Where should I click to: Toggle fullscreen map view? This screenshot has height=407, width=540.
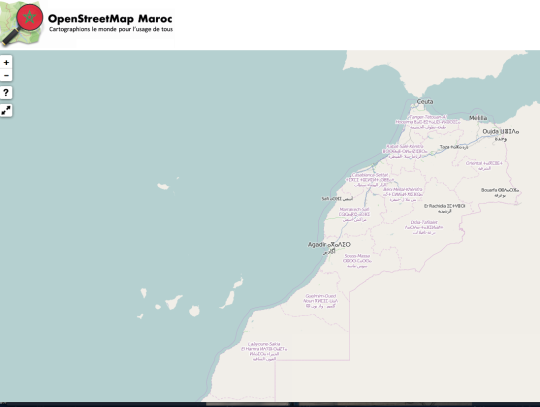click(6, 110)
